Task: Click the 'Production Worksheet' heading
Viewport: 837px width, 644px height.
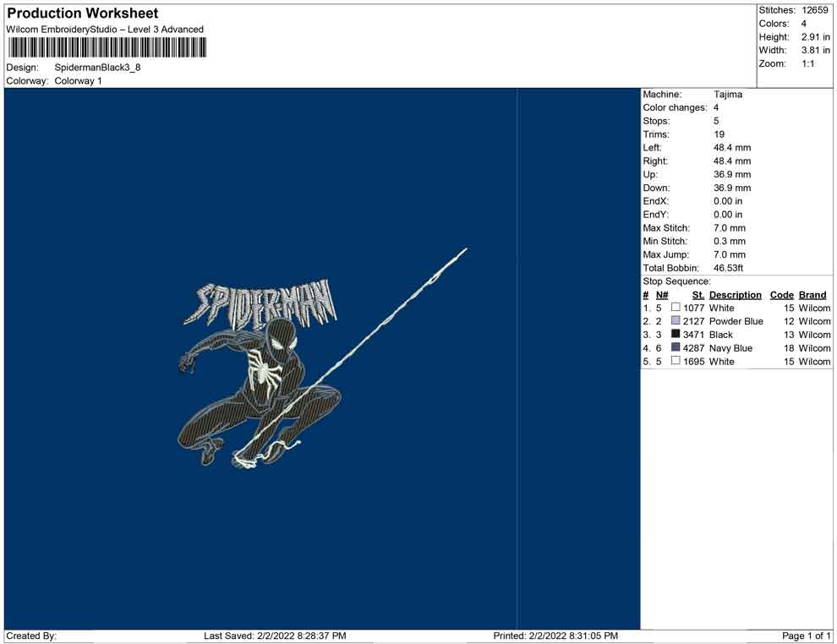Action: click(83, 14)
